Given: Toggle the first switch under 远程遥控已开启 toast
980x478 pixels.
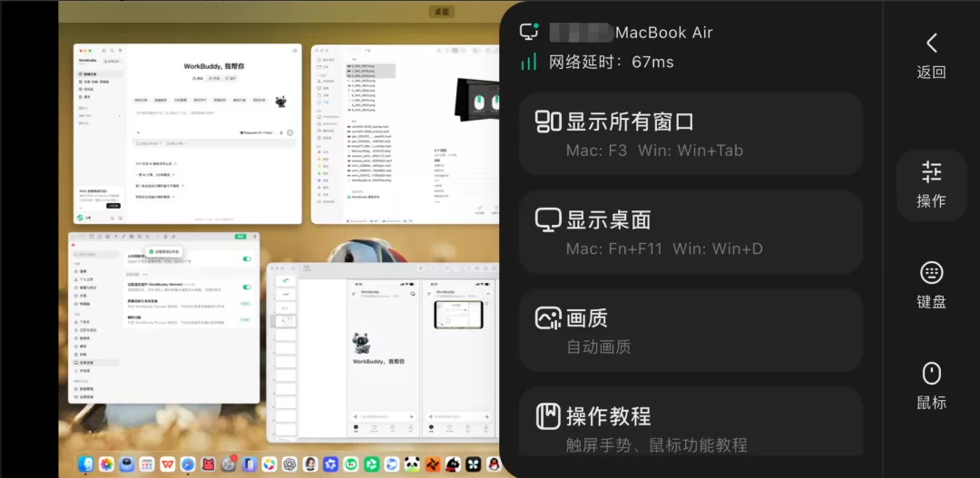Looking at the screenshot, I should click(x=247, y=259).
